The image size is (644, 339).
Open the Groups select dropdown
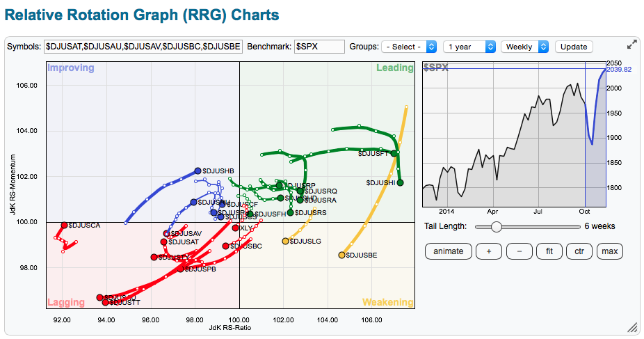408,47
